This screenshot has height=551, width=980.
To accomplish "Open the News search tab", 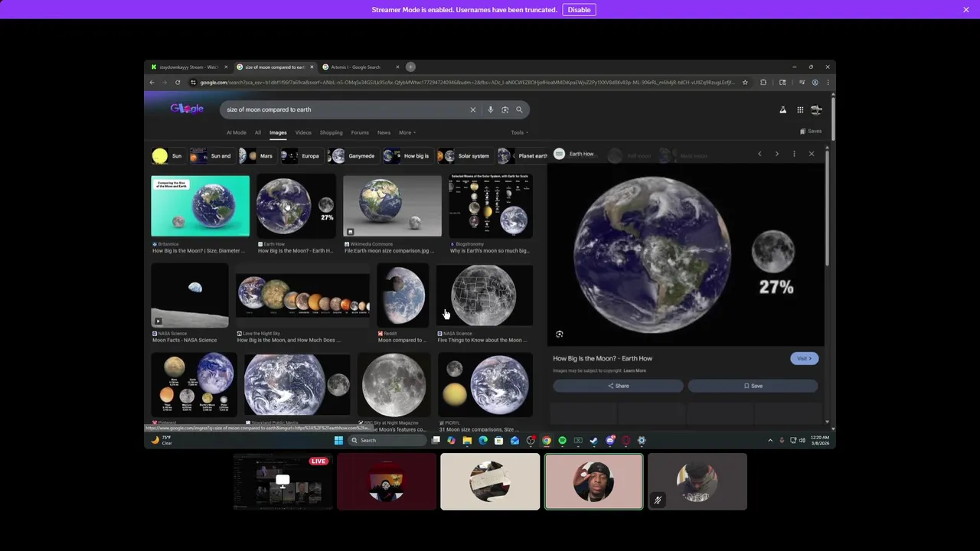I will point(384,132).
